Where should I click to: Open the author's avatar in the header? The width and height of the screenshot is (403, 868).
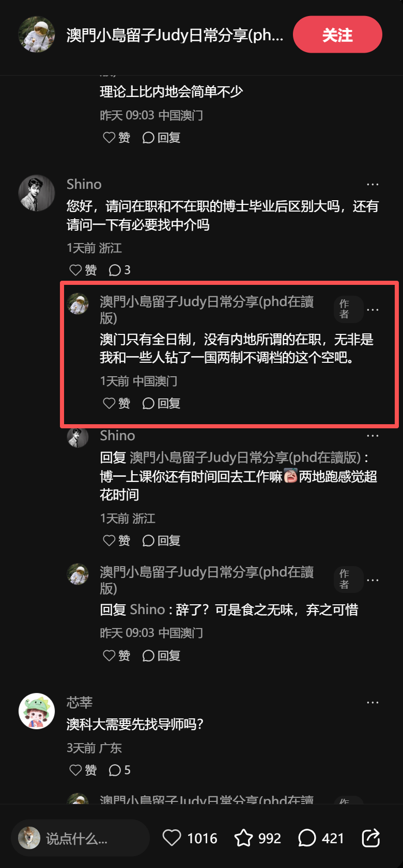[x=37, y=35]
